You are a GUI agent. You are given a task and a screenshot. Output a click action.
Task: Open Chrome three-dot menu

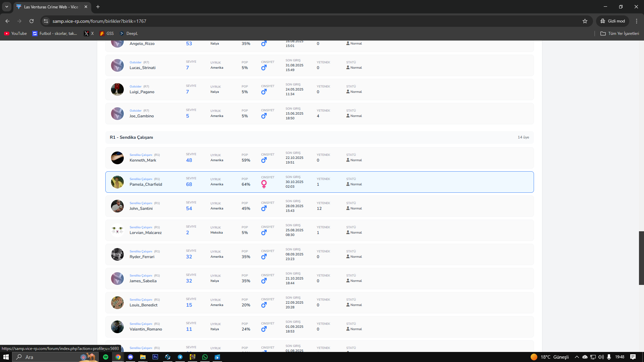636,21
